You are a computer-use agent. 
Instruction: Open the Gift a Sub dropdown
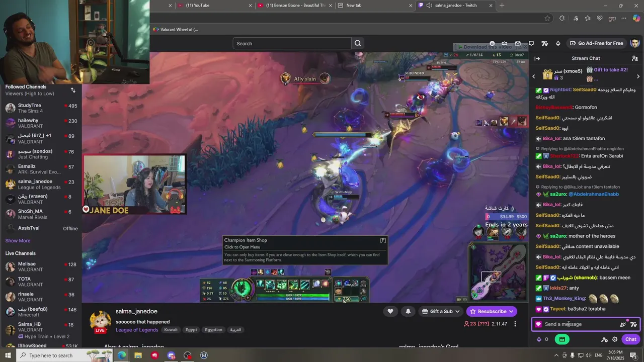coord(441,311)
